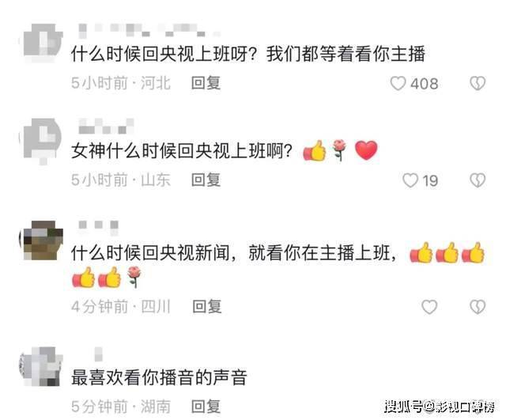Dislike the Hebei comment via broken heart
This screenshot has width=506, height=420.
478,83
